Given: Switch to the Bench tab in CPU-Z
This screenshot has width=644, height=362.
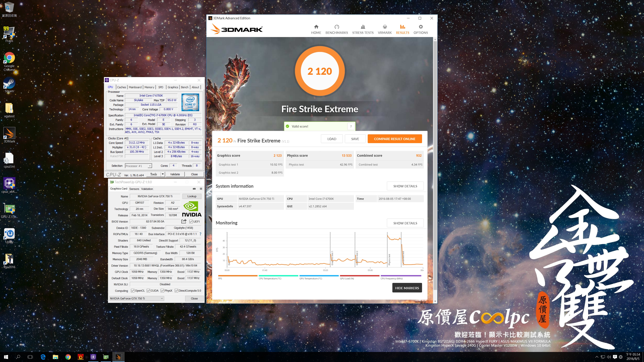Looking at the screenshot, I should tap(184, 87).
